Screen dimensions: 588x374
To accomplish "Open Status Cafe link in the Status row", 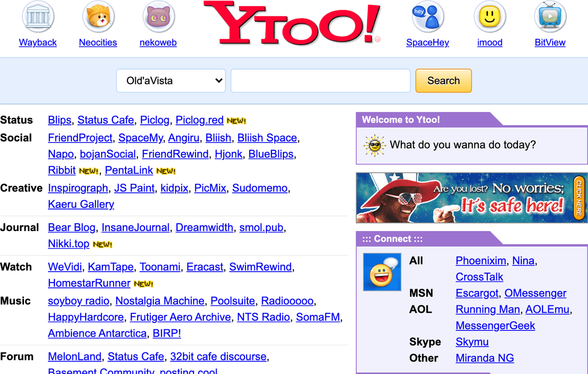I will tap(106, 120).
